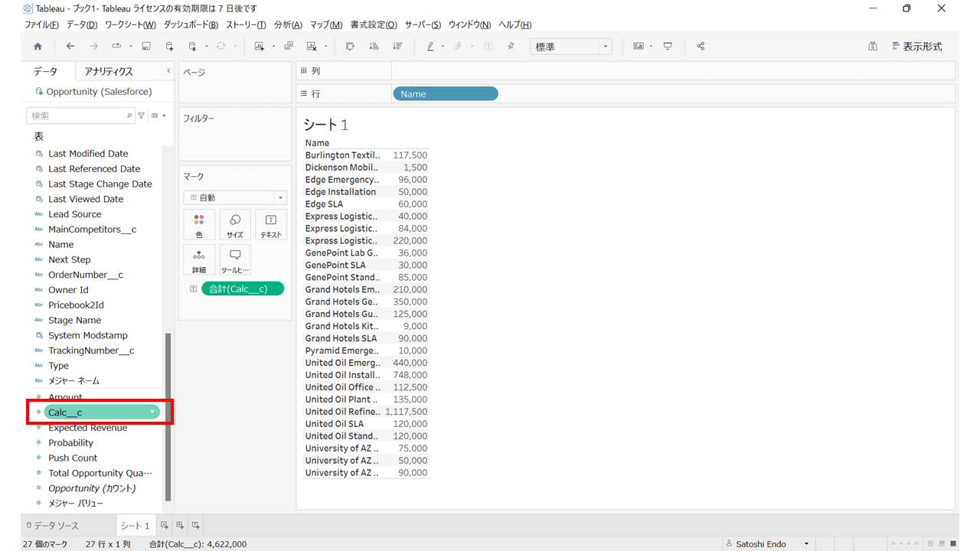
Task: Open the Detail (詳細) mark card
Action: click(x=199, y=260)
